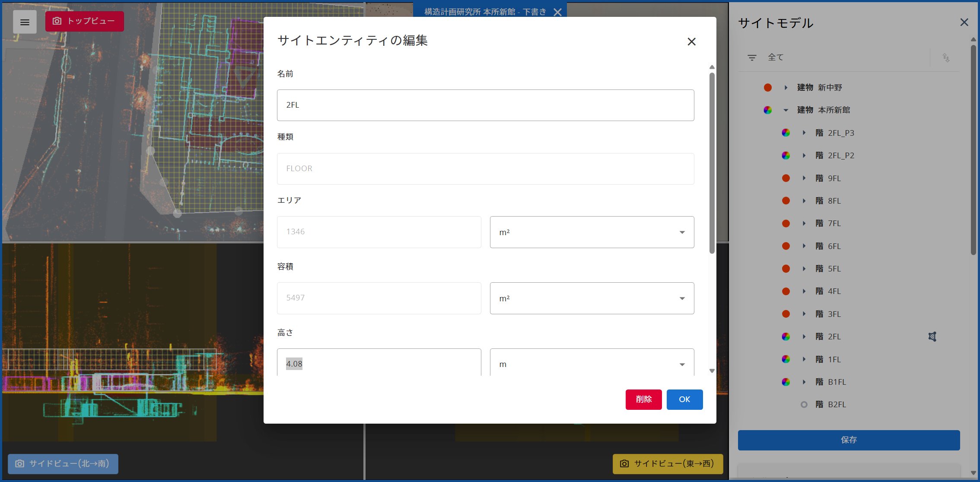Image resolution: width=980 pixels, height=482 pixels.
Task: Select the 階 5FL tree item
Action: coord(828,269)
